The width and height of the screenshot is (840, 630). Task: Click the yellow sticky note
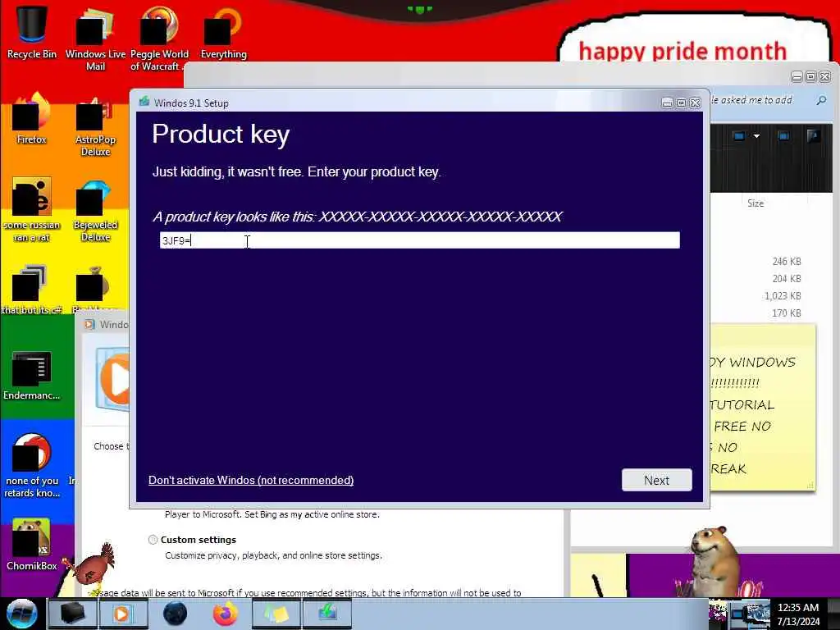coord(763,407)
